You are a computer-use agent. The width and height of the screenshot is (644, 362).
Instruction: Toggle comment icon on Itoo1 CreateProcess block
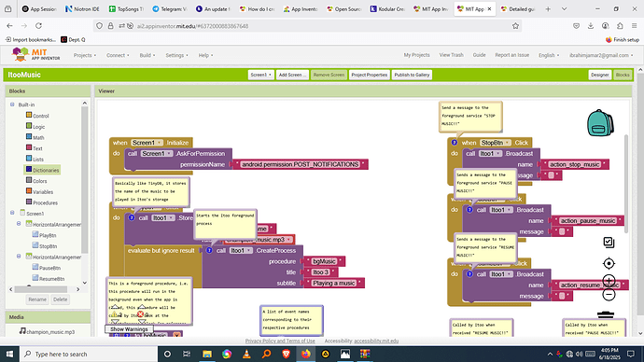[209, 250]
